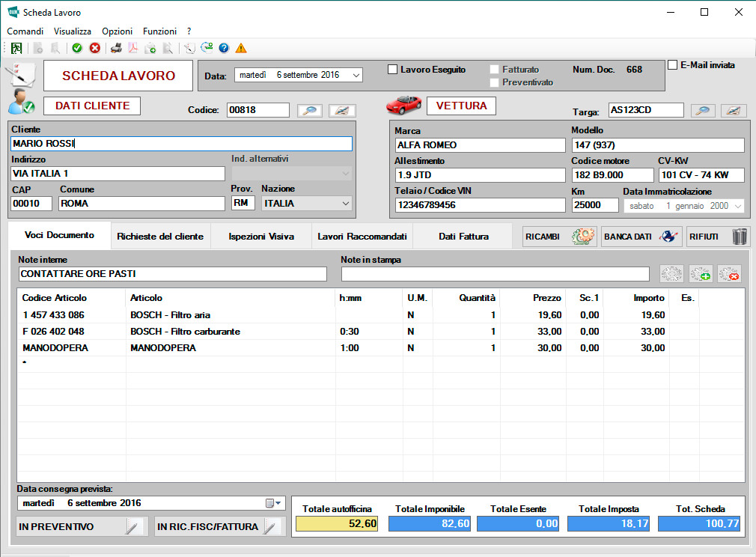Expand the Nazione ITALIA dropdown

345,203
